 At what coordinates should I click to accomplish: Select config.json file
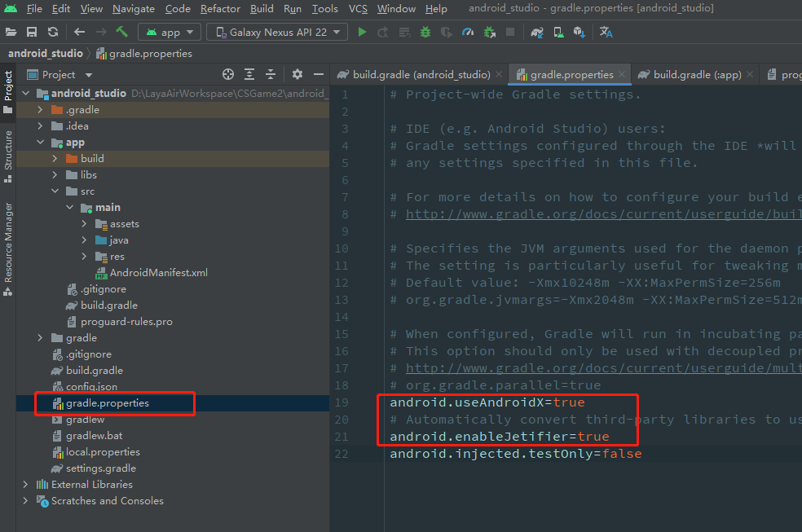pyautogui.click(x=91, y=387)
